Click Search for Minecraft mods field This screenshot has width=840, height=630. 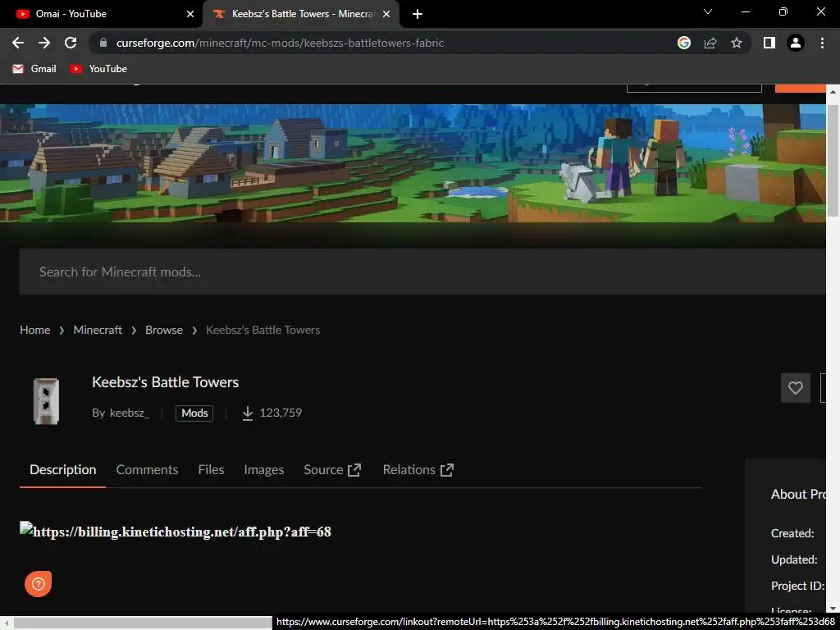pos(422,272)
